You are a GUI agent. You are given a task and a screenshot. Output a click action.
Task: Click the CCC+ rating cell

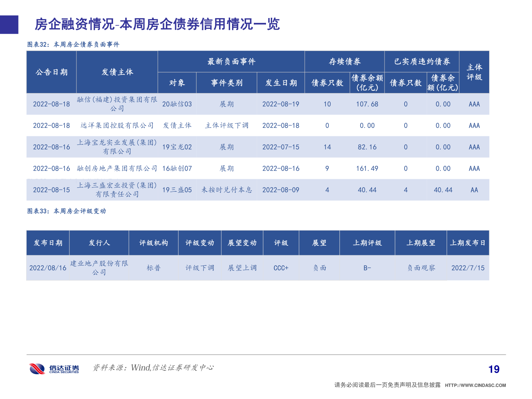pyautogui.click(x=281, y=268)
